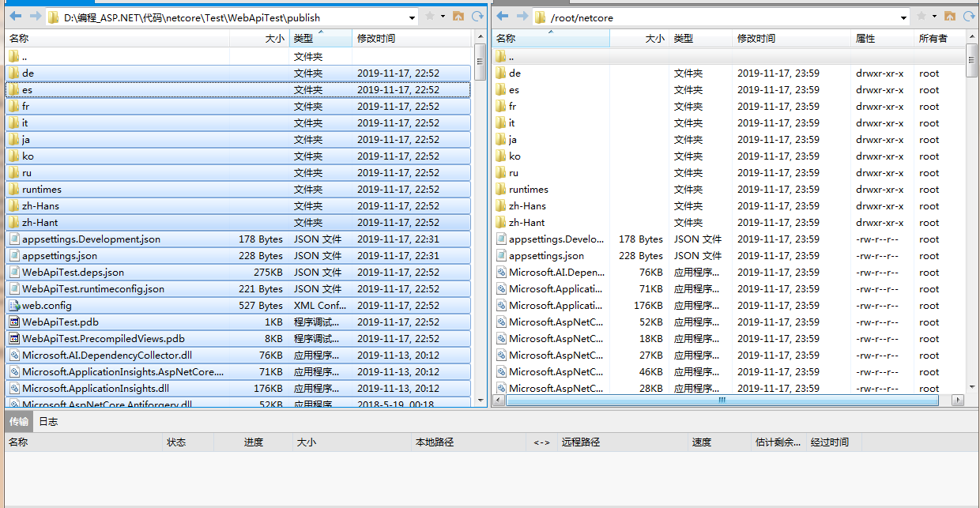
Task: Click the 速度 column in transfer list
Action: click(x=720, y=442)
